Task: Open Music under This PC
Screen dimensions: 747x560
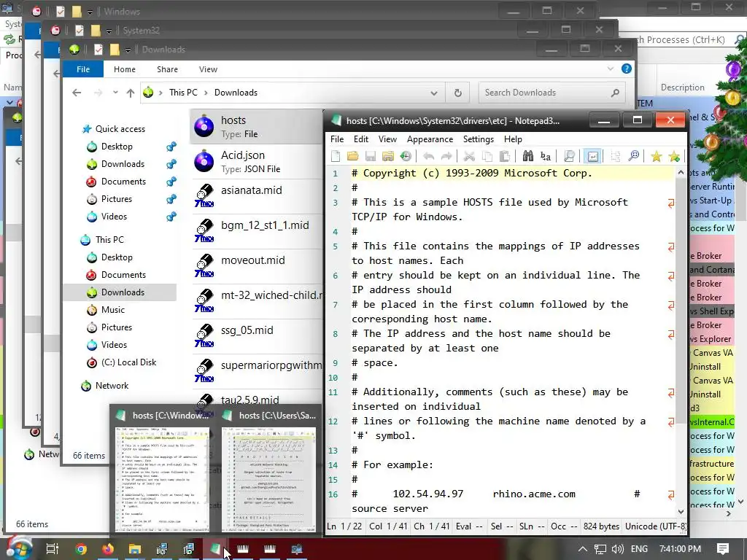Action: 112,310
